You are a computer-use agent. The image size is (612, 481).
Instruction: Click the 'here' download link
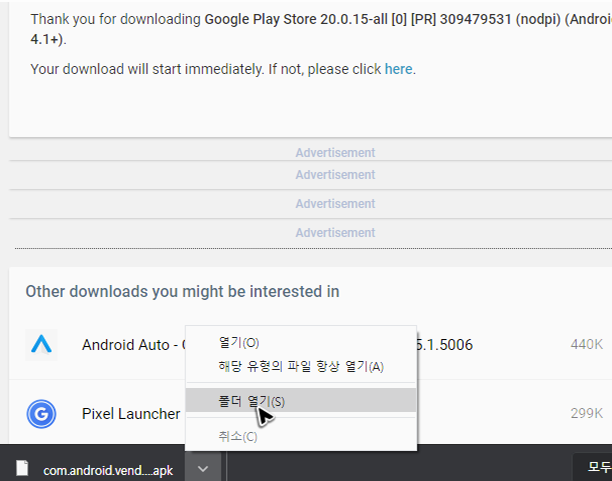pos(399,69)
